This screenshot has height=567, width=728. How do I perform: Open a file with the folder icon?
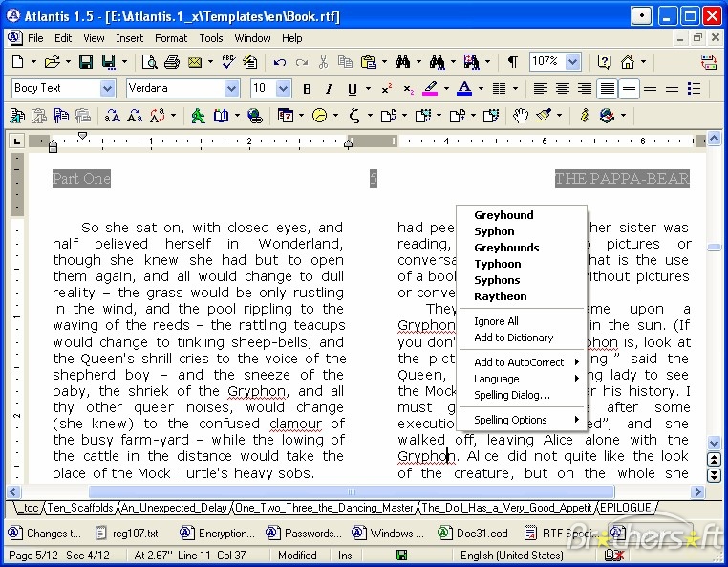52,61
